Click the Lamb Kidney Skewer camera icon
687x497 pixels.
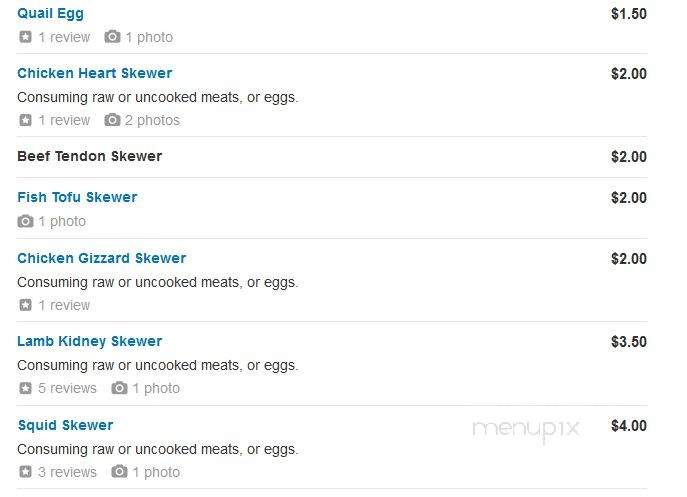point(119,388)
